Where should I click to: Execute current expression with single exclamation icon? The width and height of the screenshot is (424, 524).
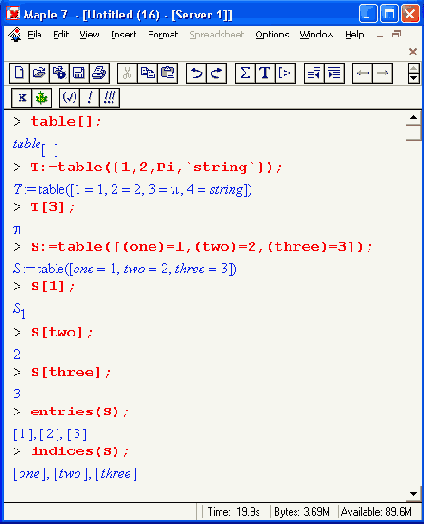(x=90, y=98)
